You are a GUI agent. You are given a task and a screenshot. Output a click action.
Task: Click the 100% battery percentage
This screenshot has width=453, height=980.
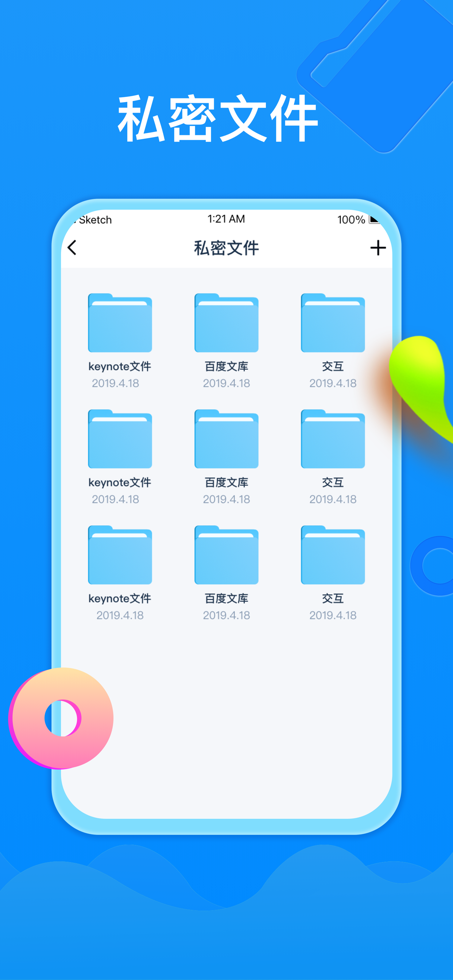[x=351, y=219]
